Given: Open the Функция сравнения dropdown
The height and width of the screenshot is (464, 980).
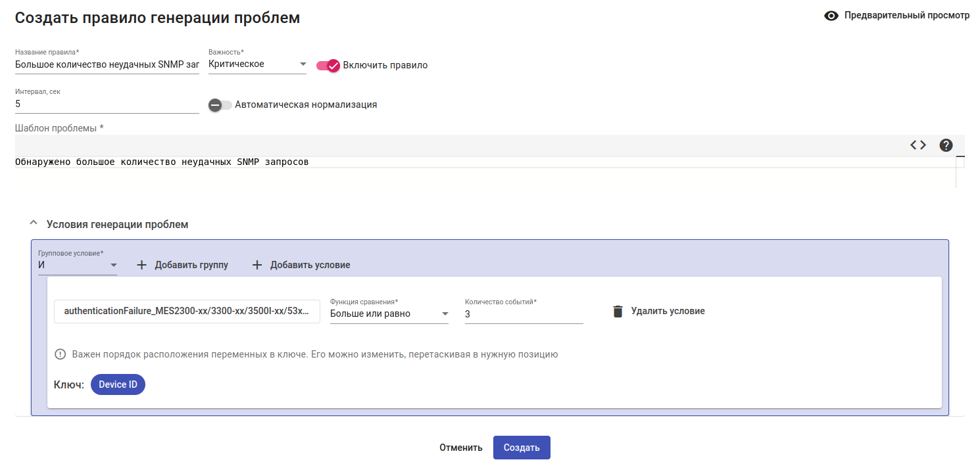Looking at the screenshot, I should [x=389, y=314].
